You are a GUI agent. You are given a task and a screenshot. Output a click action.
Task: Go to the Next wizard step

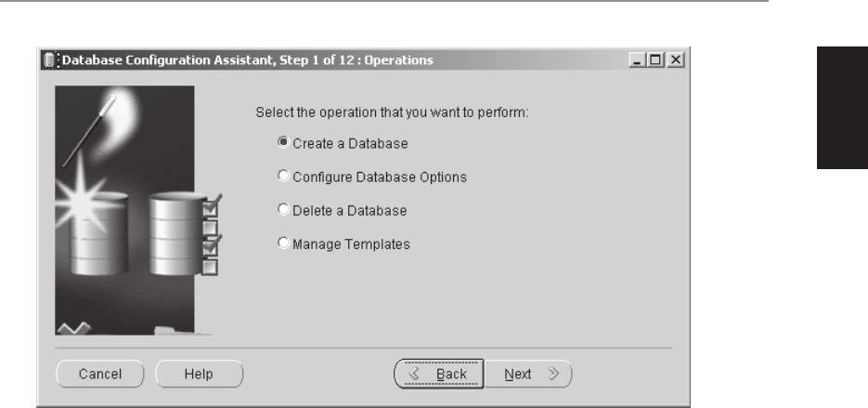[x=528, y=375]
